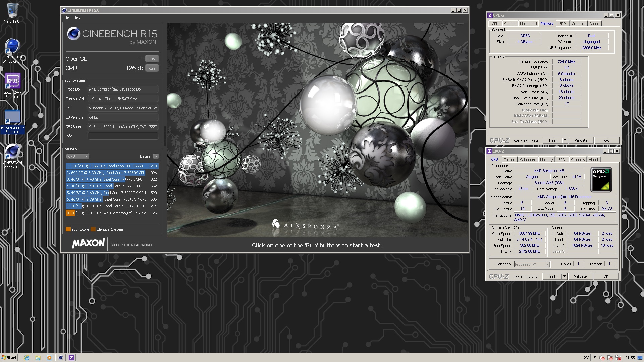
Task: Expand Tools dropdown arrow in upper CPU-Z window
Action: point(565,141)
